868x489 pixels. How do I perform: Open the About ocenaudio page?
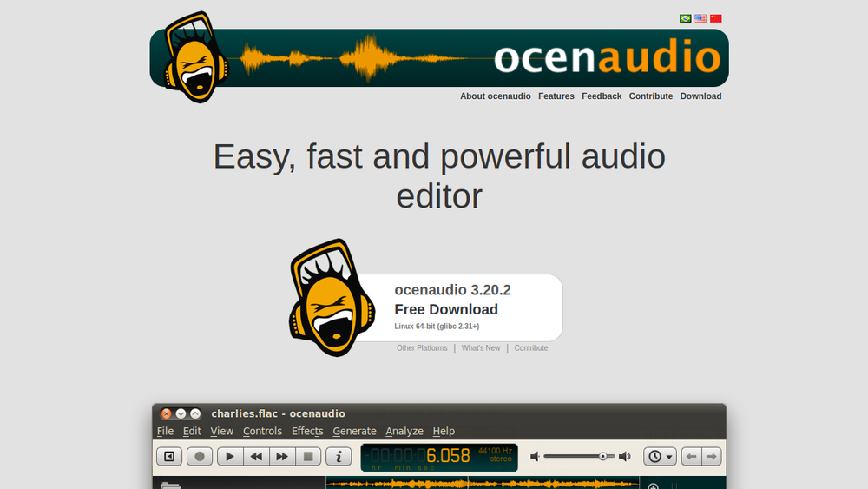coord(496,96)
